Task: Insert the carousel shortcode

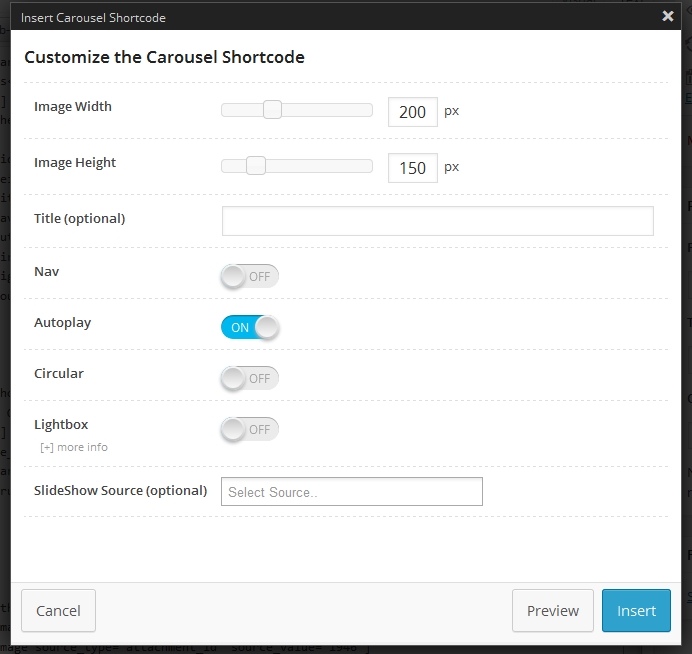Action: (636, 611)
